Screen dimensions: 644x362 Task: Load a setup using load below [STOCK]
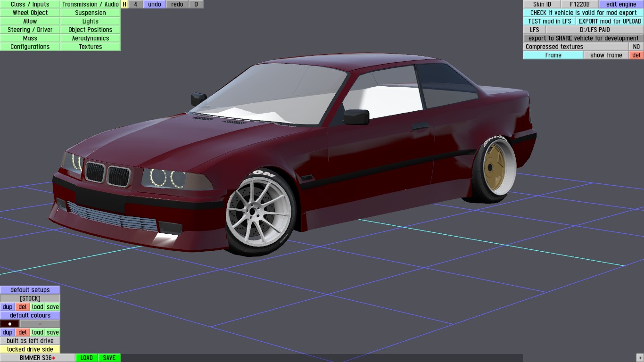coord(38,307)
